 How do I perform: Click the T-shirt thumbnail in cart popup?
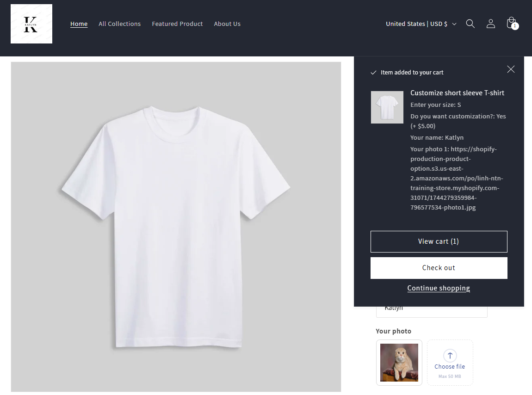click(x=387, y=107)
